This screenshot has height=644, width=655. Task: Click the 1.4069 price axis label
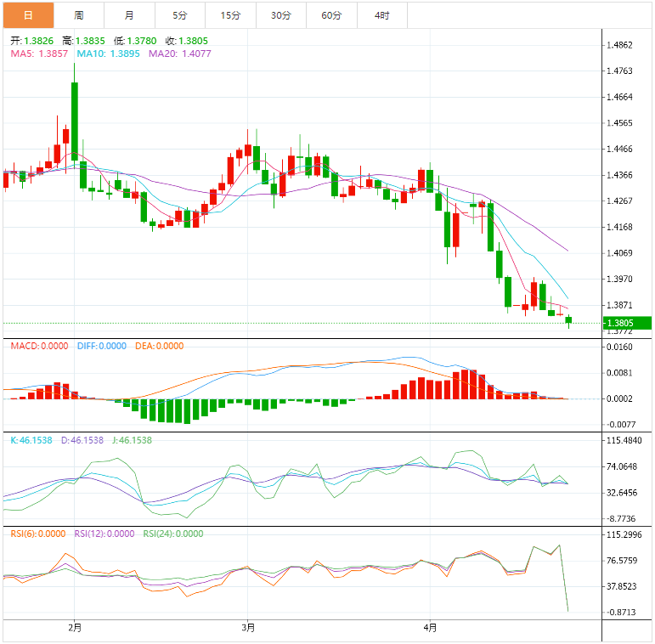(x=619, y=253)
